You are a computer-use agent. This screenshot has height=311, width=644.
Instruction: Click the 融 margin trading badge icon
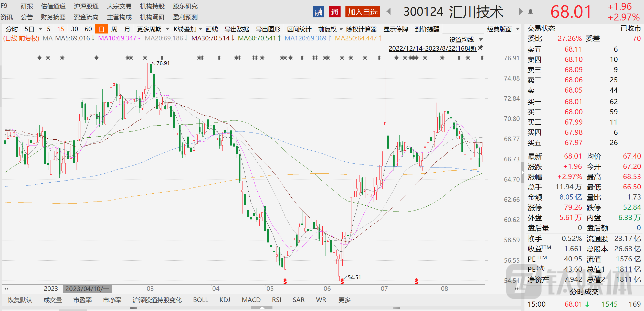pyautogui.click(x=318, y=12)
